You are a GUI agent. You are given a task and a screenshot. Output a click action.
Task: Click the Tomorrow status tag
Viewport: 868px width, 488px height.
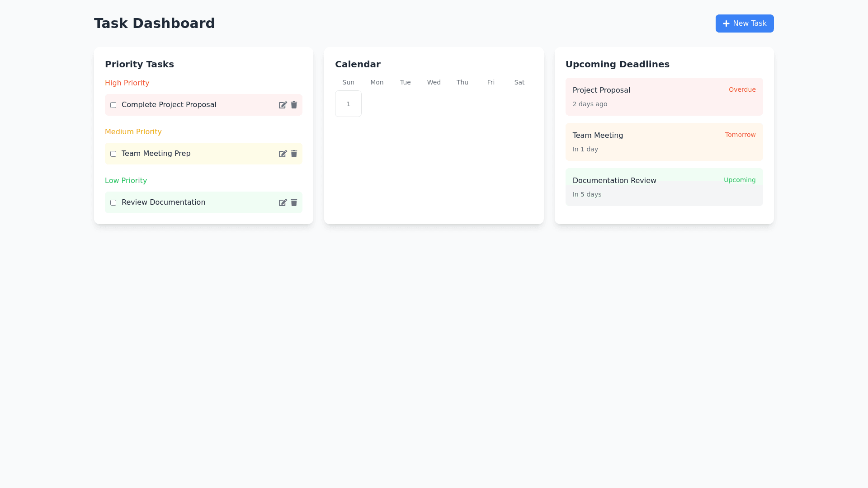(740, 135)
